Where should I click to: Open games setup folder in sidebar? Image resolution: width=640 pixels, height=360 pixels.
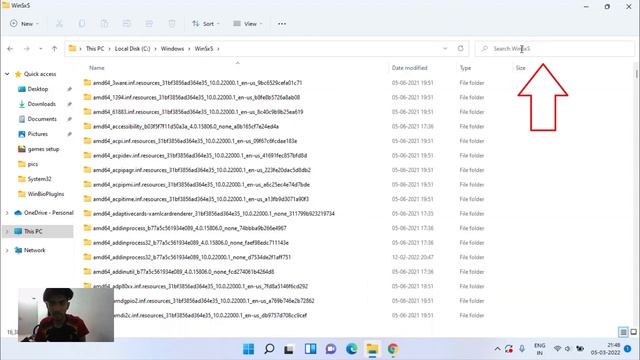43,149
